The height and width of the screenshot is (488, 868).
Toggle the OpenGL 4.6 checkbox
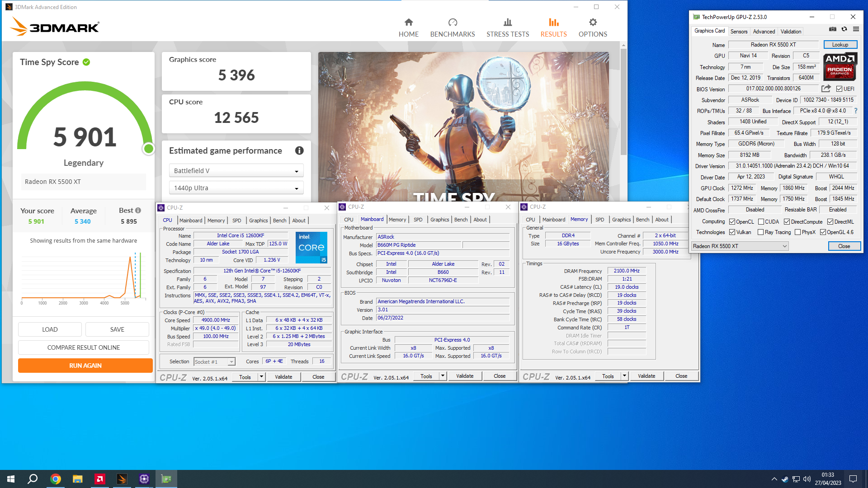pyautogui.click(x=823, y=232)
